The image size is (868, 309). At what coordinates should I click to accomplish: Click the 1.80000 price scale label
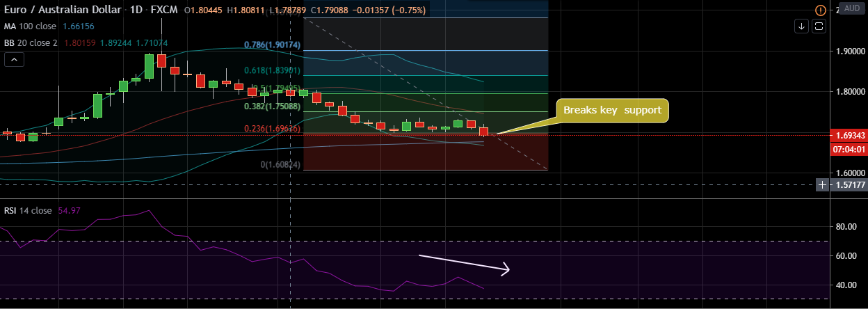pos(850,92)
